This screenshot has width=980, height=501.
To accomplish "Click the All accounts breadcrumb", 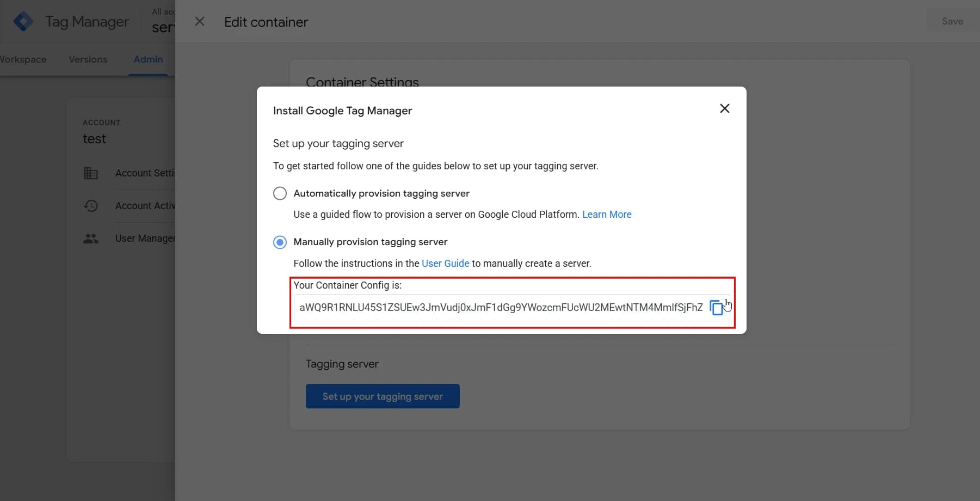I will tap(164, 11).
